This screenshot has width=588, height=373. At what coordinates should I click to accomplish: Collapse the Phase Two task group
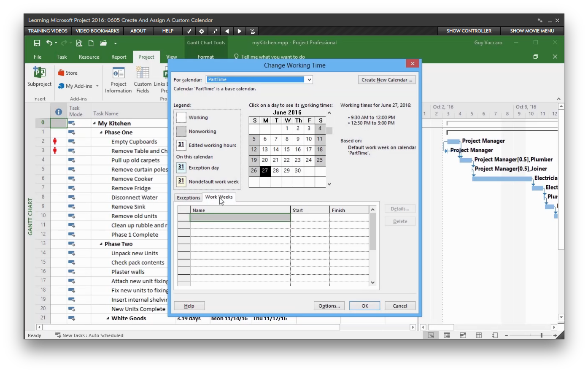[101, 243]
